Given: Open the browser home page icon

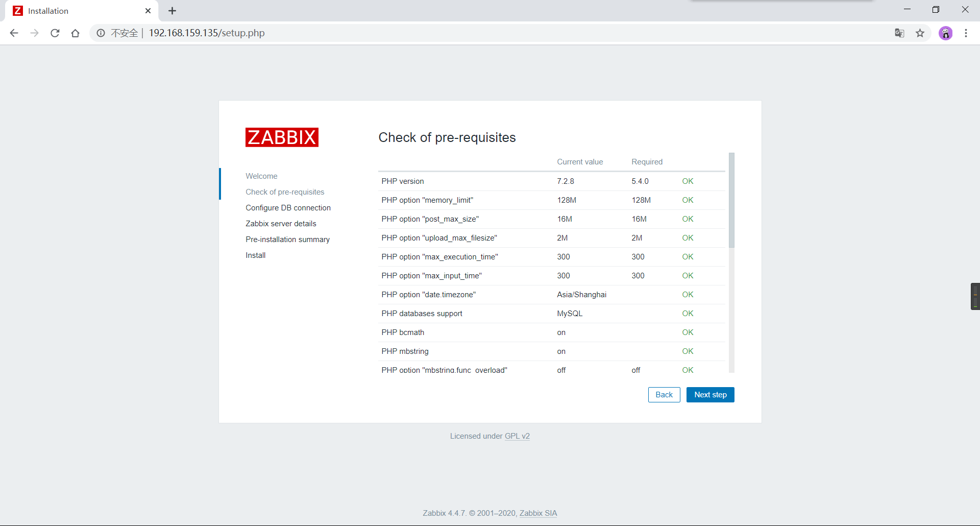Looking at the screenshot, I should click(x=76, y=33).
